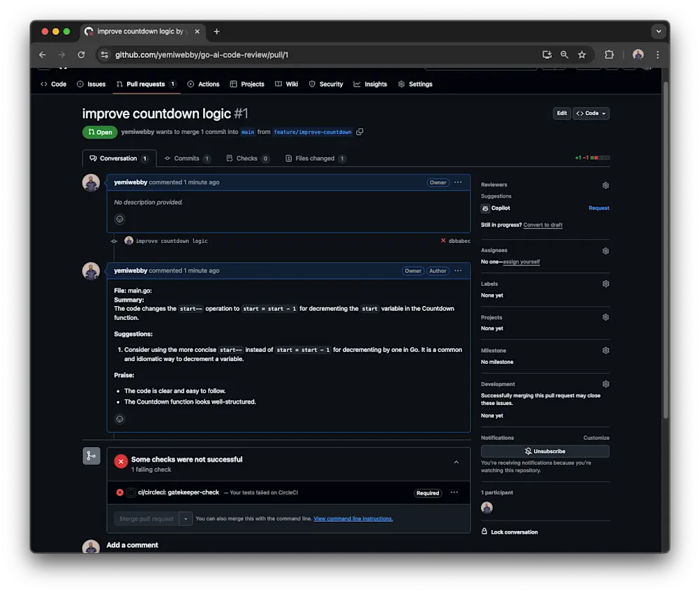Open the Labels settings gear
This screenshot has width=700, height=593.
tap(605, 284)
